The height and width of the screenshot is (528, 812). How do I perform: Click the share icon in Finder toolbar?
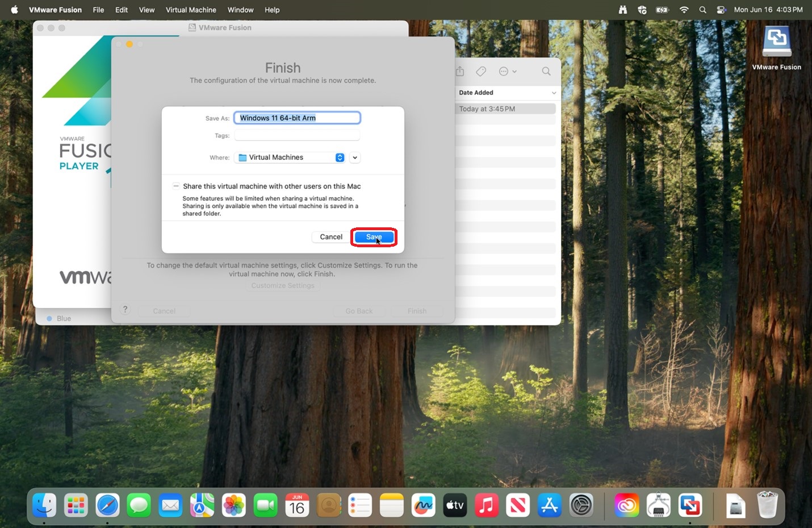tap(460, 71)
